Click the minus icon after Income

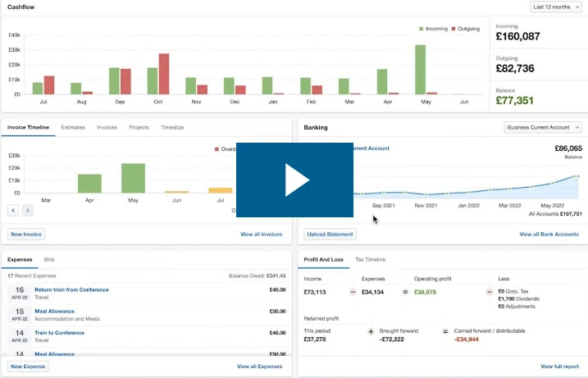click(353, 292)
